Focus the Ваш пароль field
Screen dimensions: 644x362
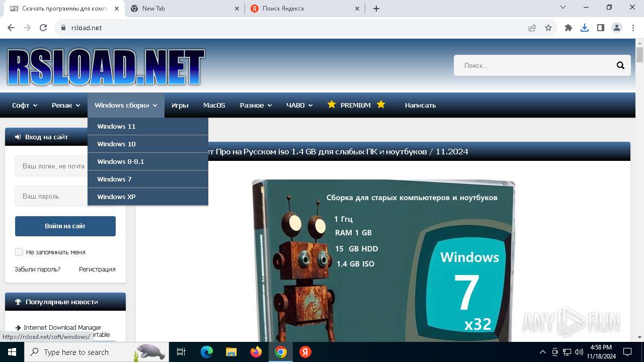pos(51,196)
